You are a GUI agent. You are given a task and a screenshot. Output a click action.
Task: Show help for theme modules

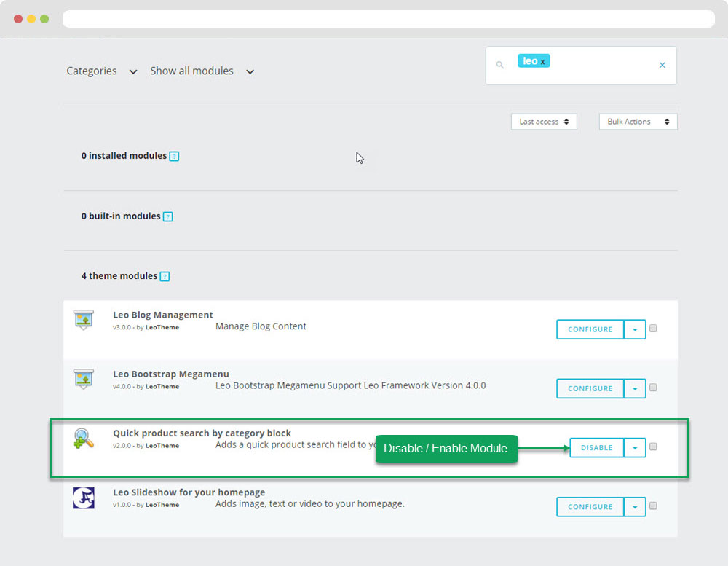165,277
